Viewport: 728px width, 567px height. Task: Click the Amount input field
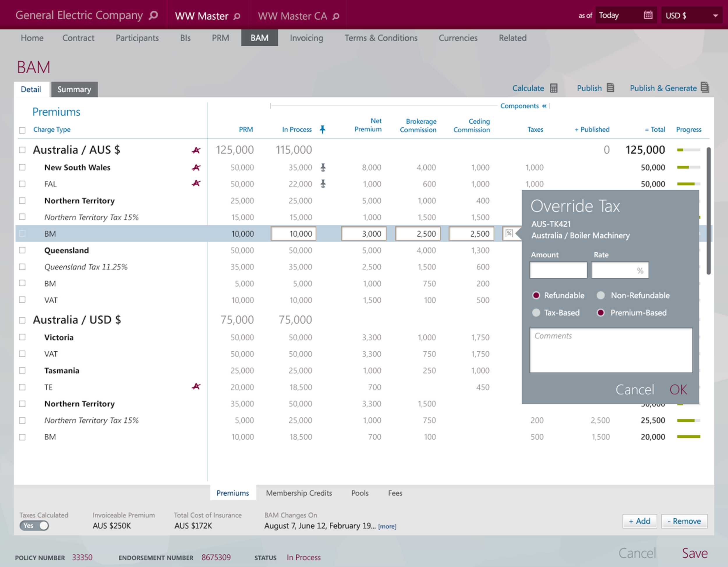[x=558, y=270]
